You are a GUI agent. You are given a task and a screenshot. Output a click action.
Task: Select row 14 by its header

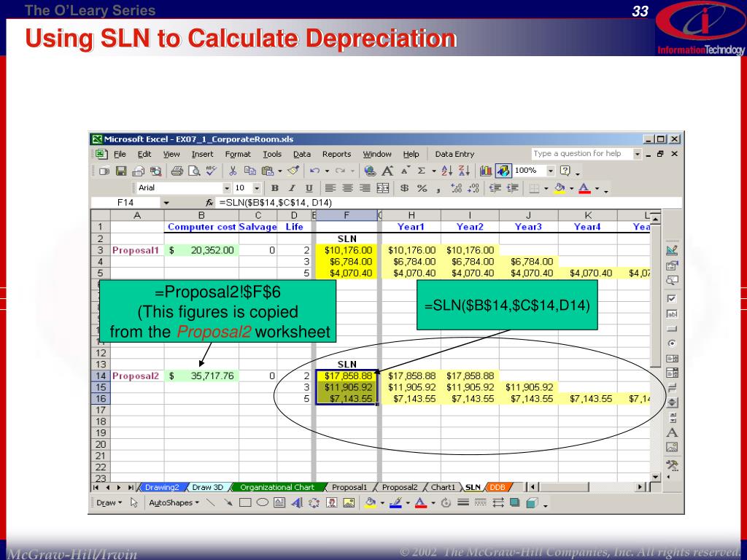coord(101,376)
